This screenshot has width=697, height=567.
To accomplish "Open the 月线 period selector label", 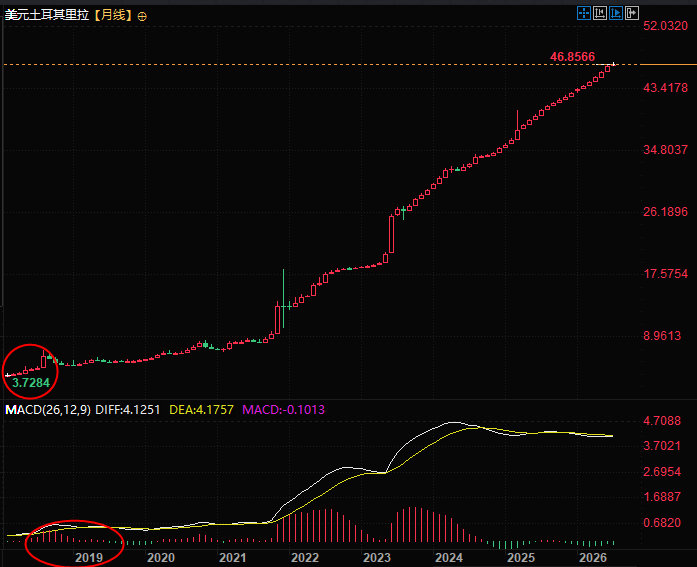I will (x=113, y=16).
